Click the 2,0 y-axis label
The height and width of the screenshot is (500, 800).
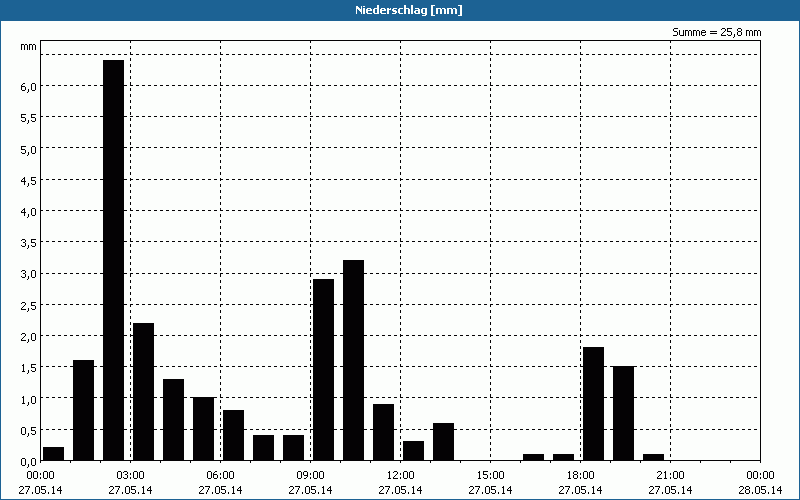pos(29,337)
